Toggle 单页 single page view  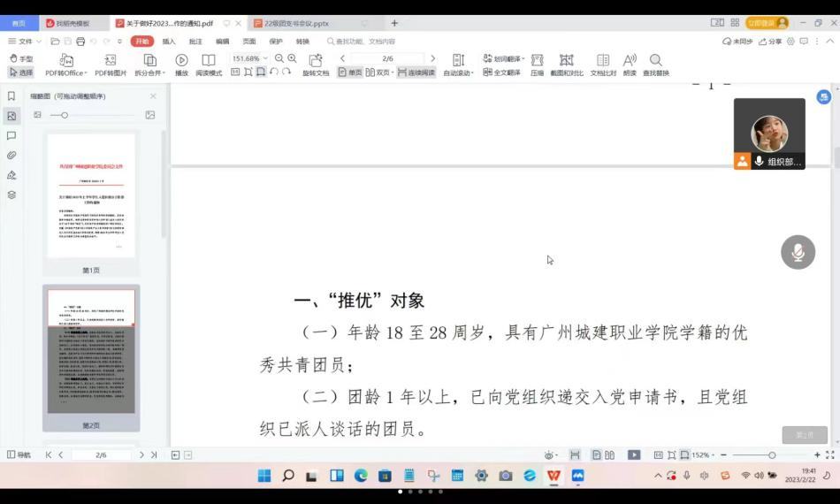tap(350, 73)
